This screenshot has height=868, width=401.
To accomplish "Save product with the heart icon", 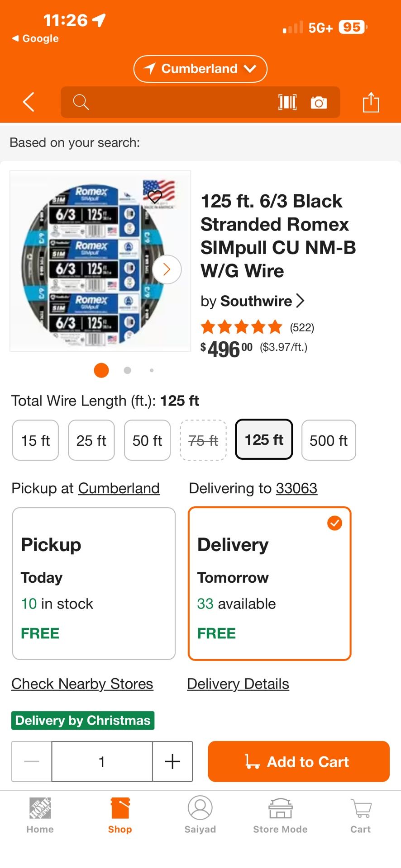I will click(x=155, y=197).
